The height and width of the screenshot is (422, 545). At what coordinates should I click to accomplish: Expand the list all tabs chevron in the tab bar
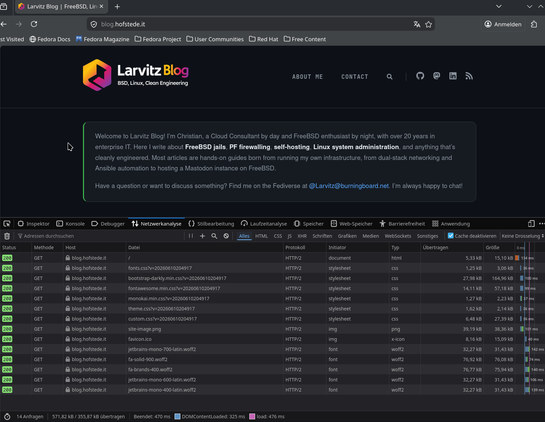tap(499, 7)
